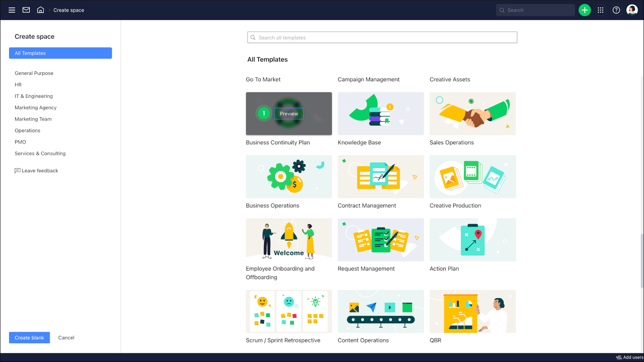Open the Action Plan template thumbnail
644x362 pixels.
[x=472, y=239]
